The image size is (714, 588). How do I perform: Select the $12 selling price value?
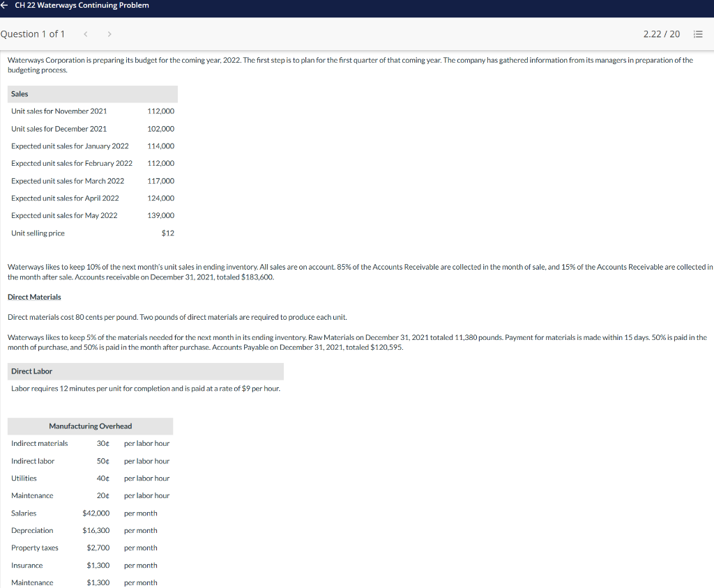point(168,233)
